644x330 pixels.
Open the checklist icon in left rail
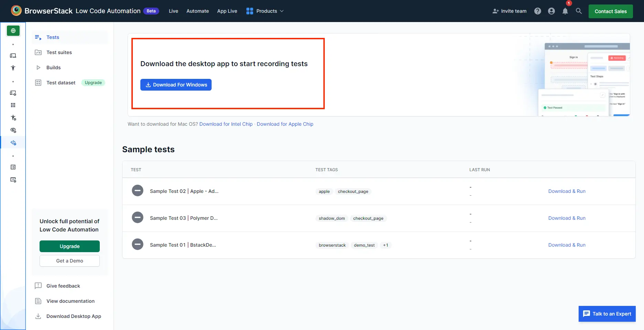click(x=13, y=167)
